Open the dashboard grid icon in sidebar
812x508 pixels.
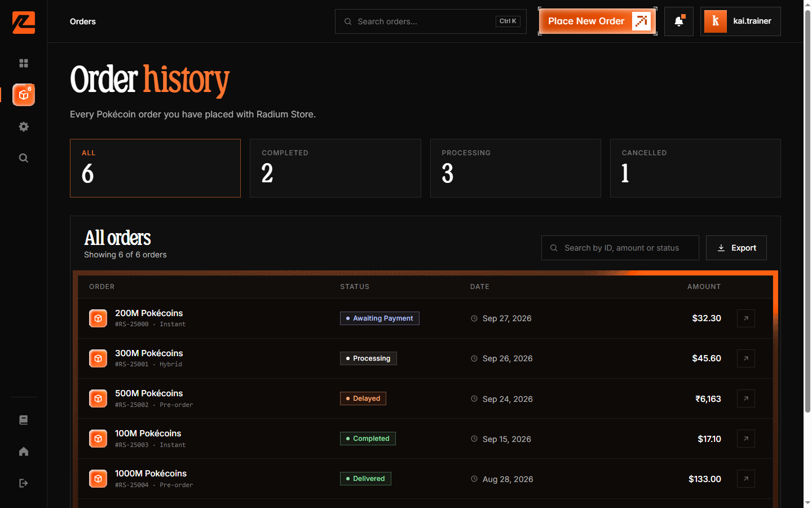(x=24, y=63)
